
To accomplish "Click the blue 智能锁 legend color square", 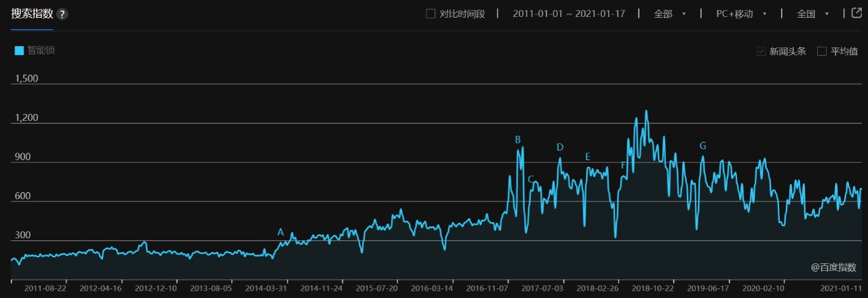I will 20,50.
